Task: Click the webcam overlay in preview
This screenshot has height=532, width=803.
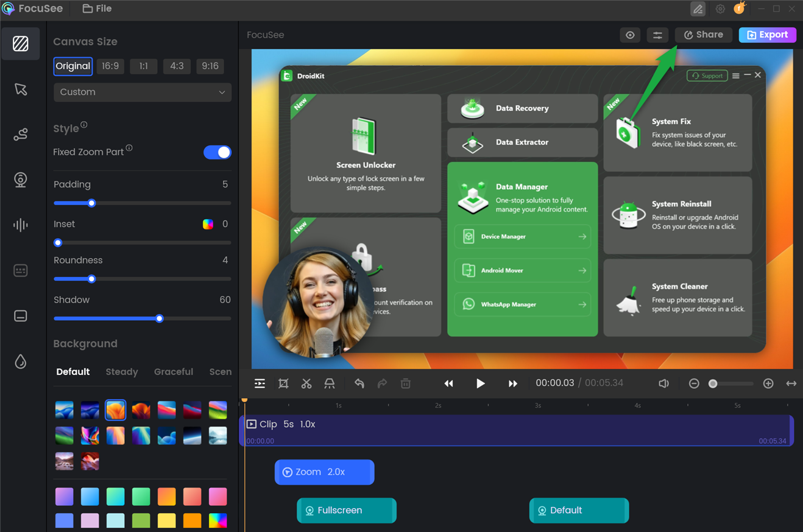Action: (318, 303)
